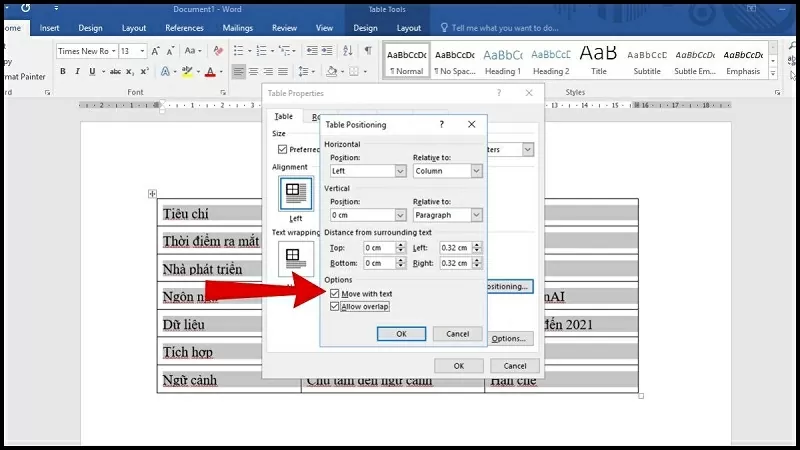This screenshot has height=450, width=800.
Task: Click OK in Table Positioning dialog
Action: coord(401,334)
